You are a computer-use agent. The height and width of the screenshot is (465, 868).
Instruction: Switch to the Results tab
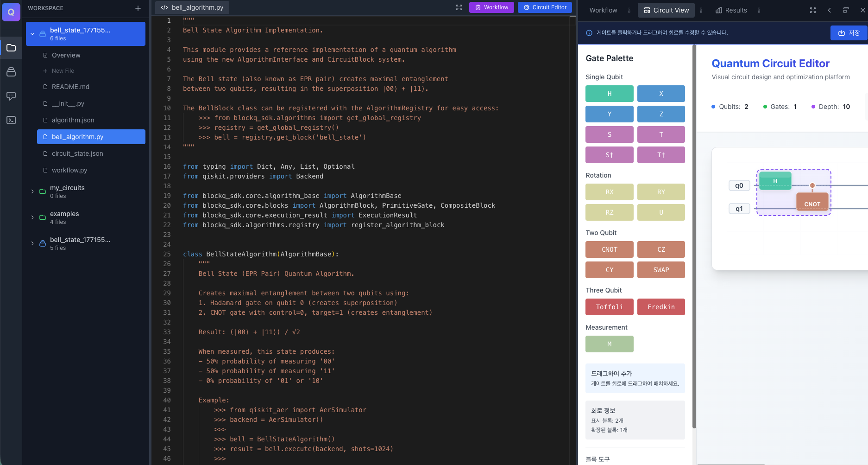tap(731, 10)
